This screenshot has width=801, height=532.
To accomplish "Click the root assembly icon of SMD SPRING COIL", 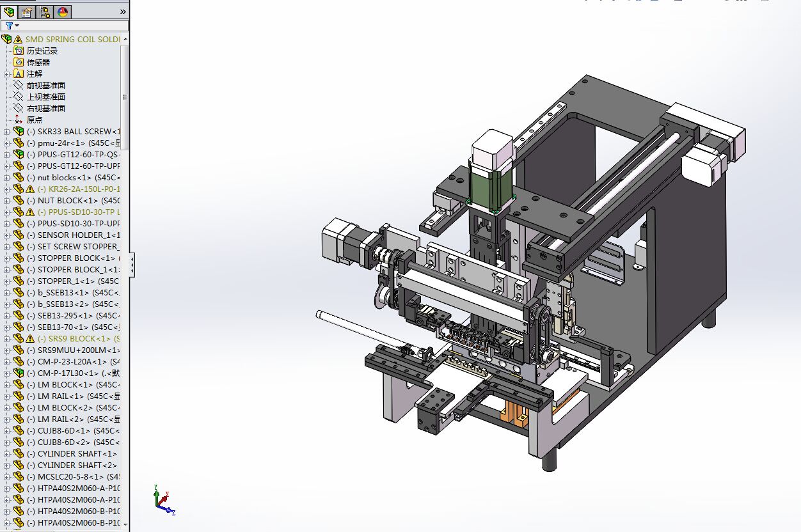I will [x=7, y=39].
